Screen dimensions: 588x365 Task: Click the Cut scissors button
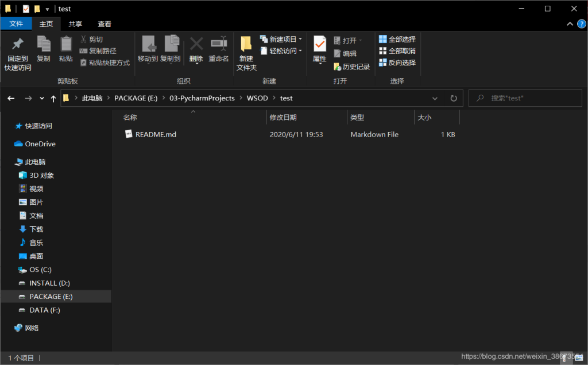(x=91, y=40)
